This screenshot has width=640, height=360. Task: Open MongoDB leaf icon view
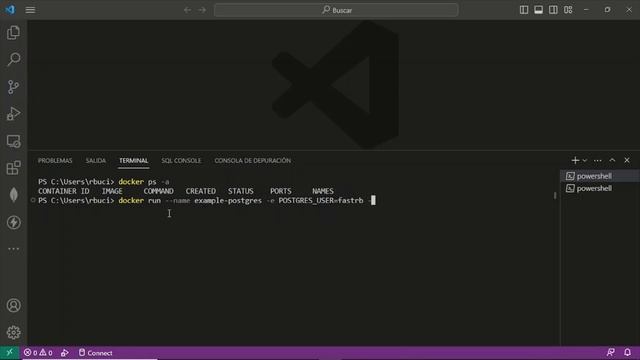[13, 195]
